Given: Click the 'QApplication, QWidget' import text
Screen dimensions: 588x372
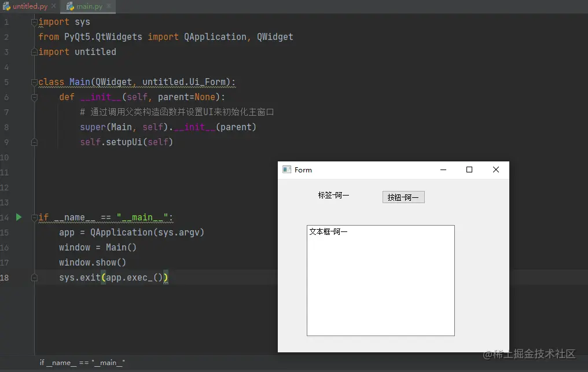Looking at the screenshot, I should coord(238,37).
